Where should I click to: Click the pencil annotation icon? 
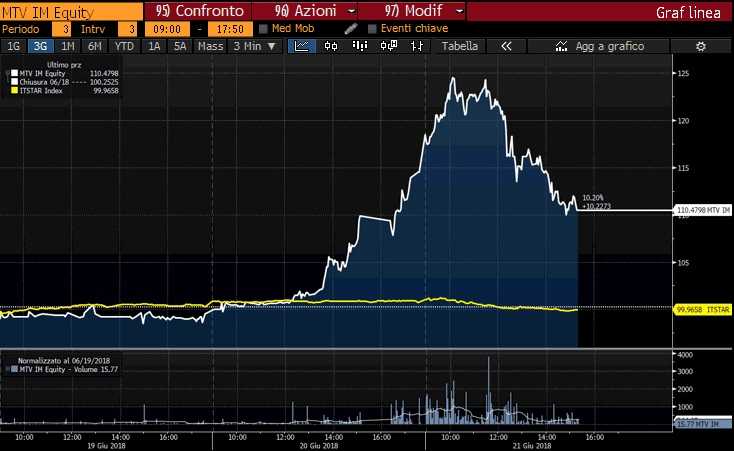point(351,28)
